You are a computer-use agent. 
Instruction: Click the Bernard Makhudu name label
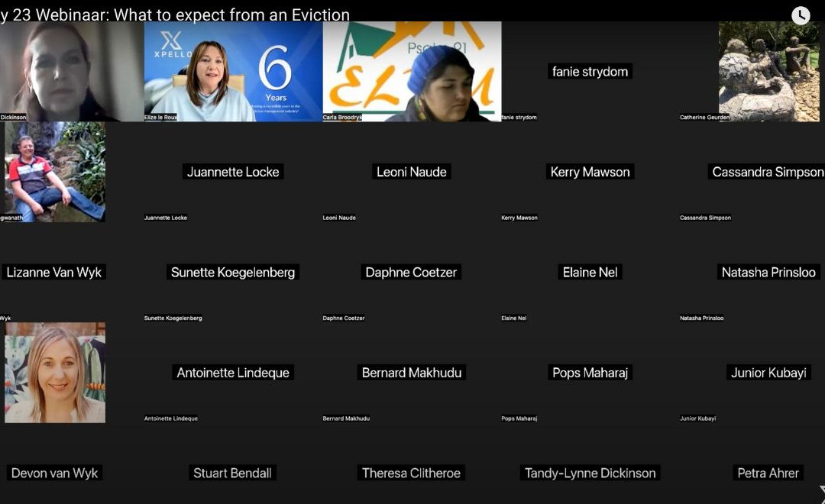point(412,373)
